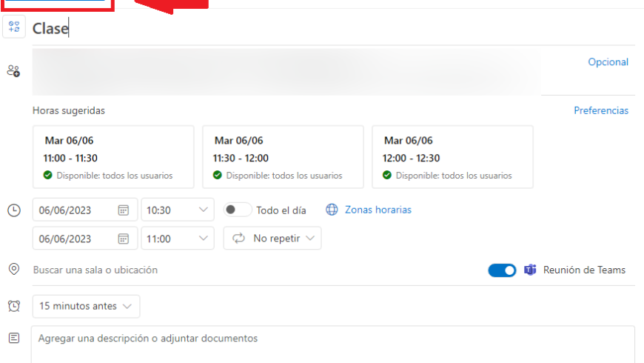Click the start date field 06/06/2023
Image resolution: width=644 pixels, height=363 pixels.
[x=85, y=210]
